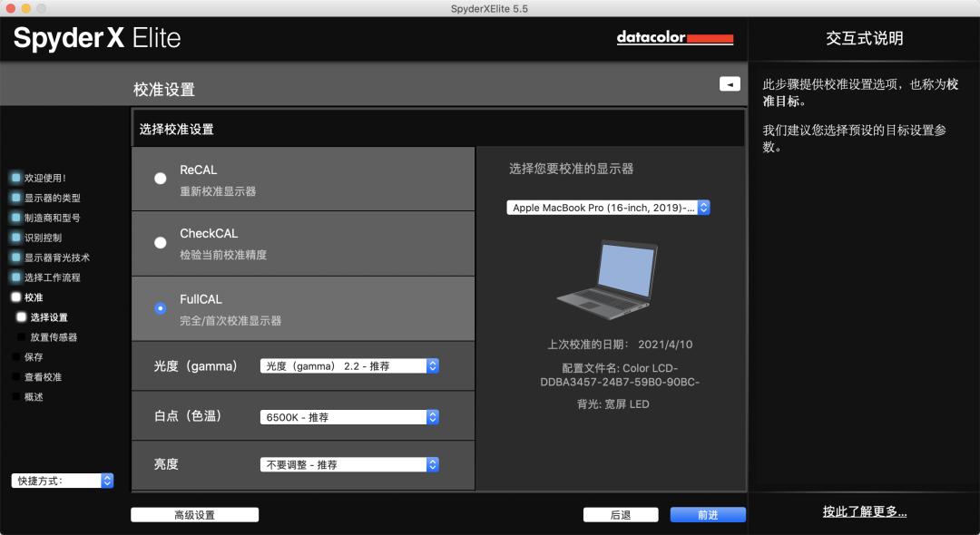This screenshot has width=980, height=535.
Task: Open the 快捷方式 shortcuts dropdown
Action: pyautogui.click(x=63, y=481)
